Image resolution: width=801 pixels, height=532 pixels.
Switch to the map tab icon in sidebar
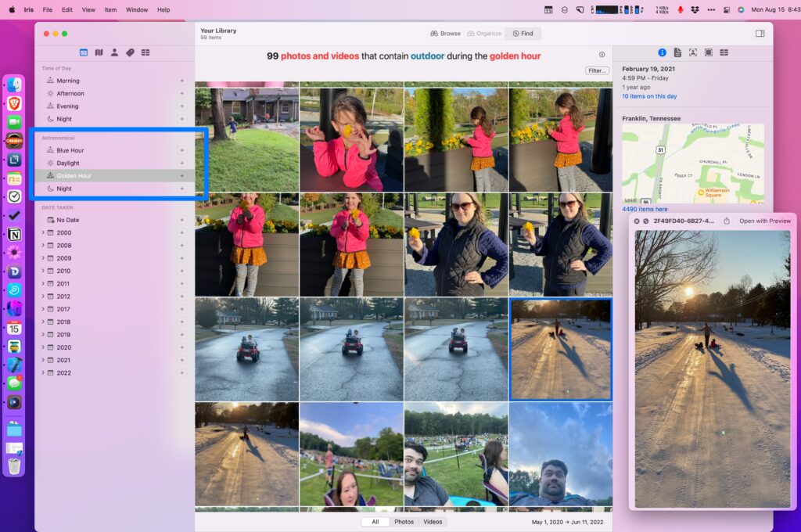(x=99, y=52)
